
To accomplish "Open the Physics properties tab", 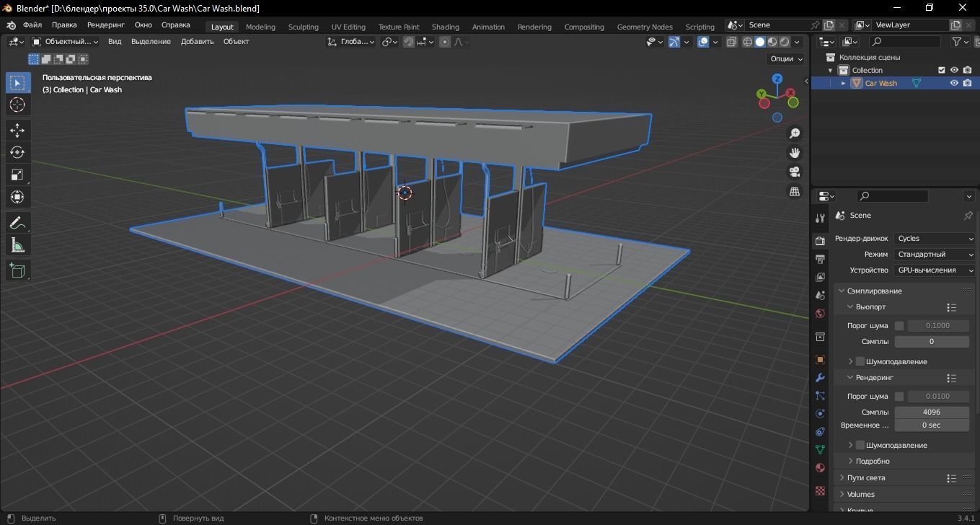I will pyautogui.click(x=820, y=413).
